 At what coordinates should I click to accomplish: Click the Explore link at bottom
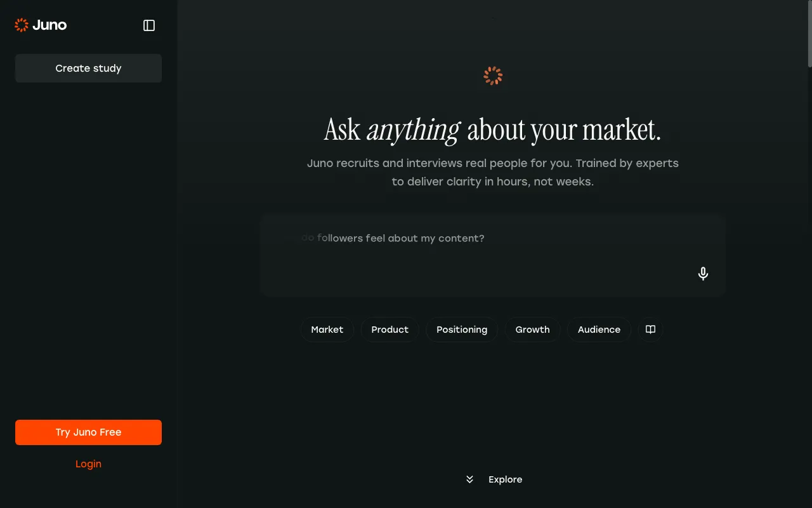(x=505, y=479)
